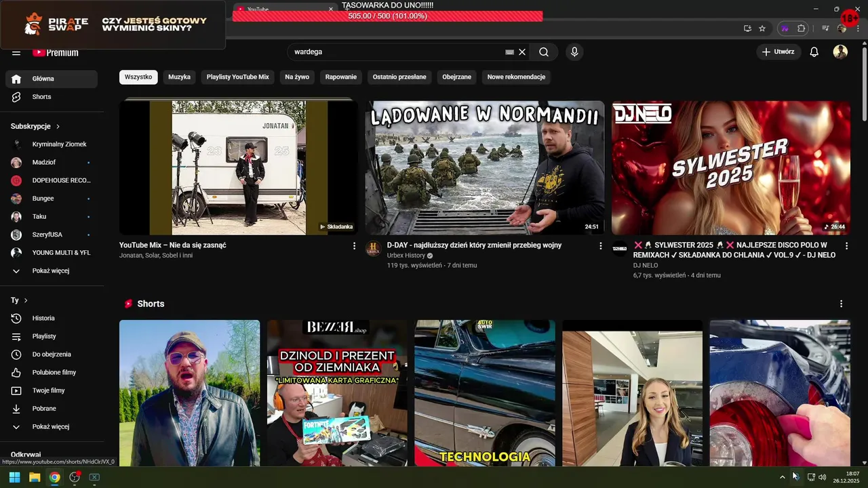Open options menu for SYLWESTER 2025 video
The image size is (868, 488).
point(846,246)
